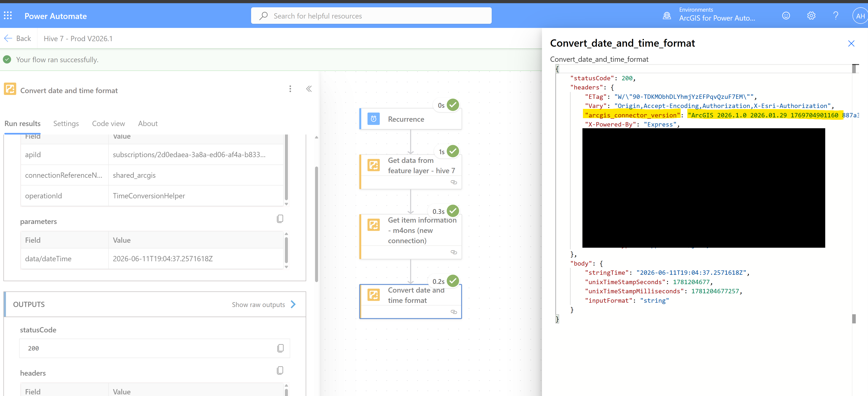Click the success checkmark on Get data step
The image size is (868, 396).
[453, 151]
